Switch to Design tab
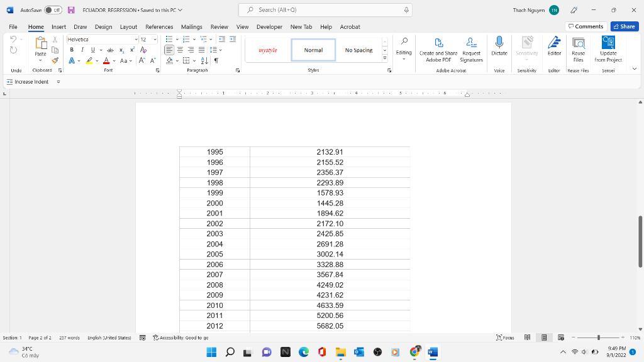 click(x=104, y=26)
